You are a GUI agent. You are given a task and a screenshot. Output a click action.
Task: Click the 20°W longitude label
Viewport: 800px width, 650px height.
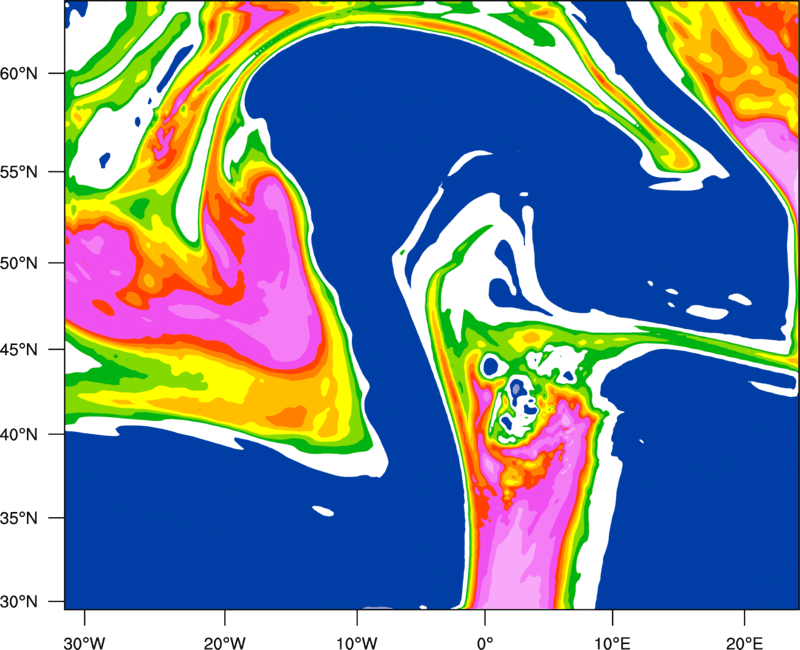224,643
